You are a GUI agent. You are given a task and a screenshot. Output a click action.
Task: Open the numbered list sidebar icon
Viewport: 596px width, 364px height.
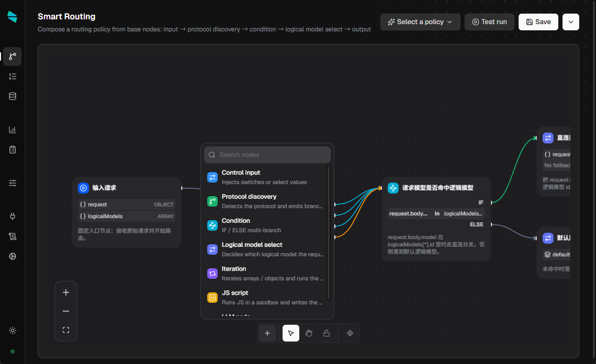[x=13, y=76]
